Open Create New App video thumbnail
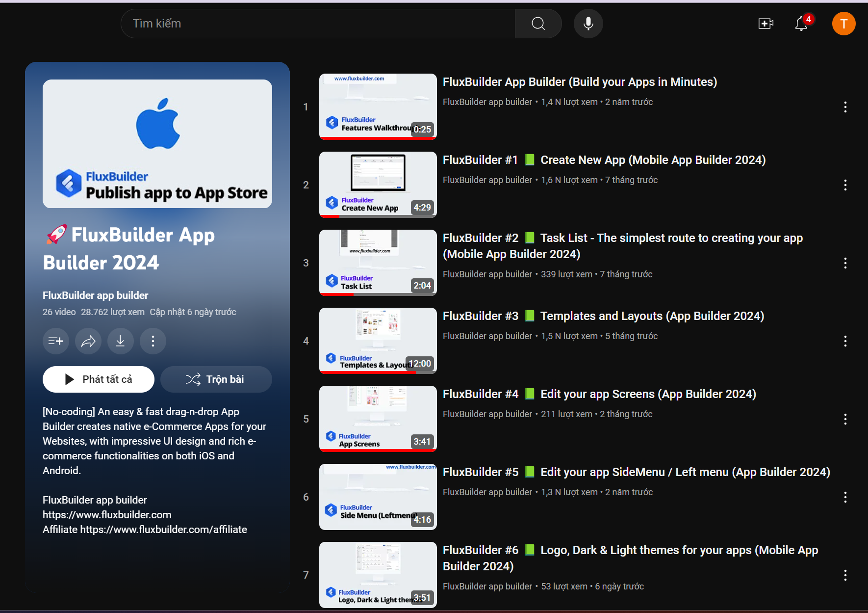This screenshot has height=613, width=868. [378, 185]
